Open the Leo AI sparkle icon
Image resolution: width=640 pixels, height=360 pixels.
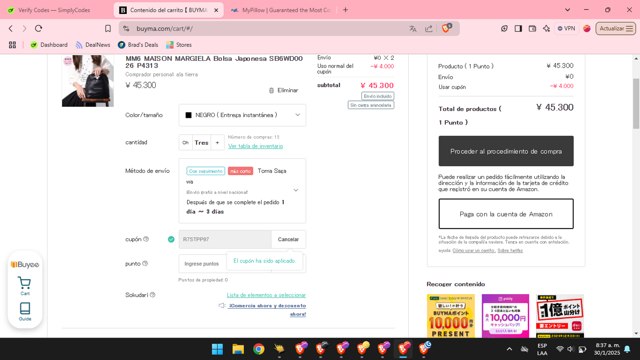(547, 29)
